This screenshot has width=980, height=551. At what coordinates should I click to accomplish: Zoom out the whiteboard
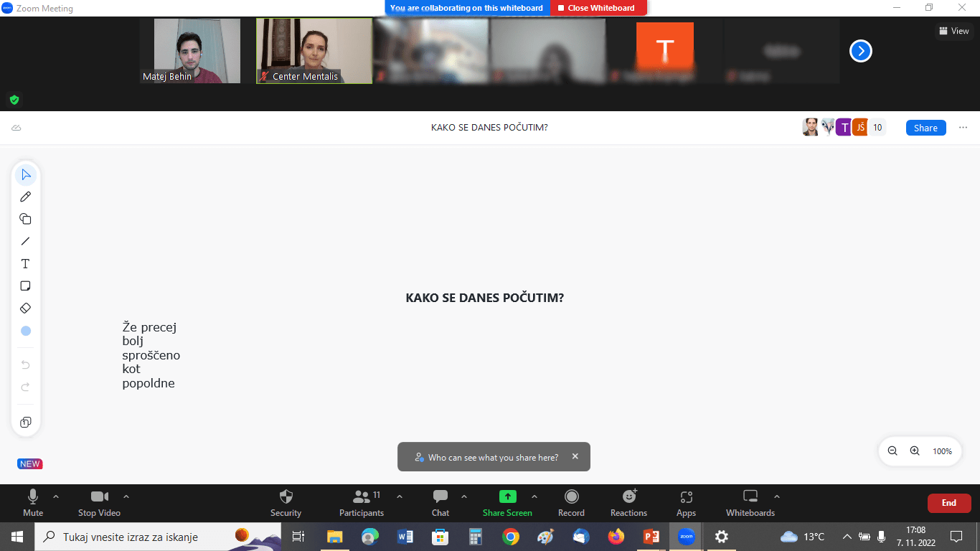click(892, 451)
